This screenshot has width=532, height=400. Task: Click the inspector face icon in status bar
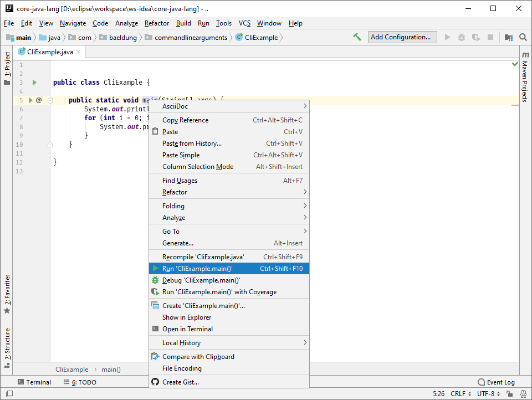(x=524, y=393)
